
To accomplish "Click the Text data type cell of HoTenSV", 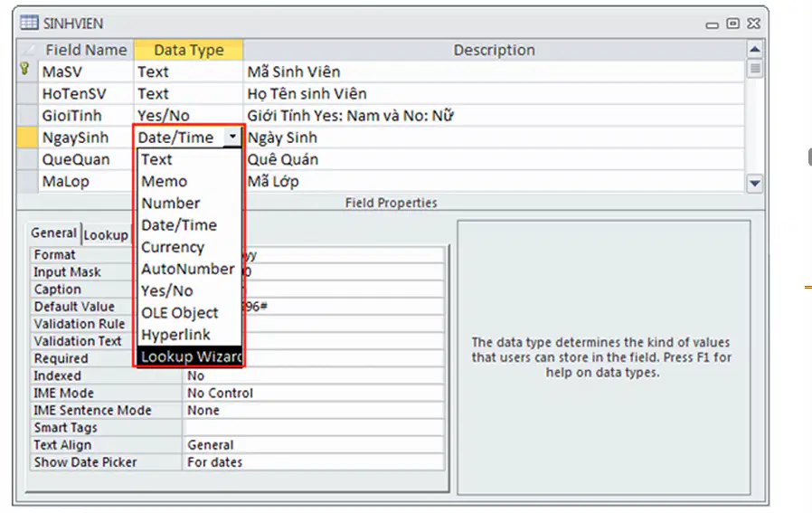I will point(188,94).
